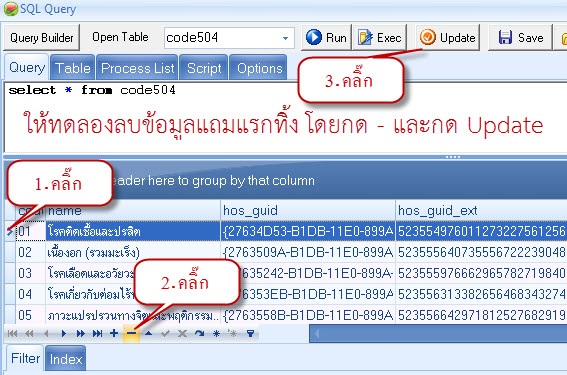This screenshot has width=567, height=375.
Task: Select the Options tab
Action: 259,68
